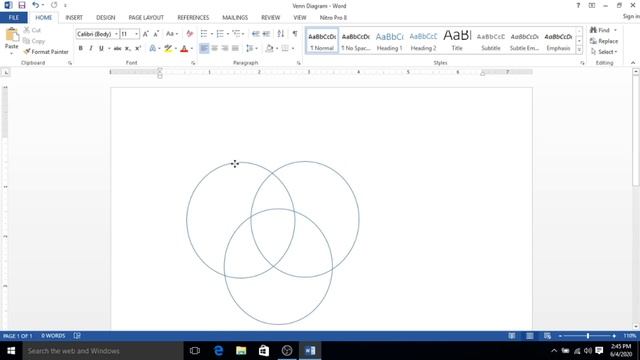Switch to the PAGE LAYOUT tab
This screenshot has height=360, width=640.
click(x=146, y=18)
